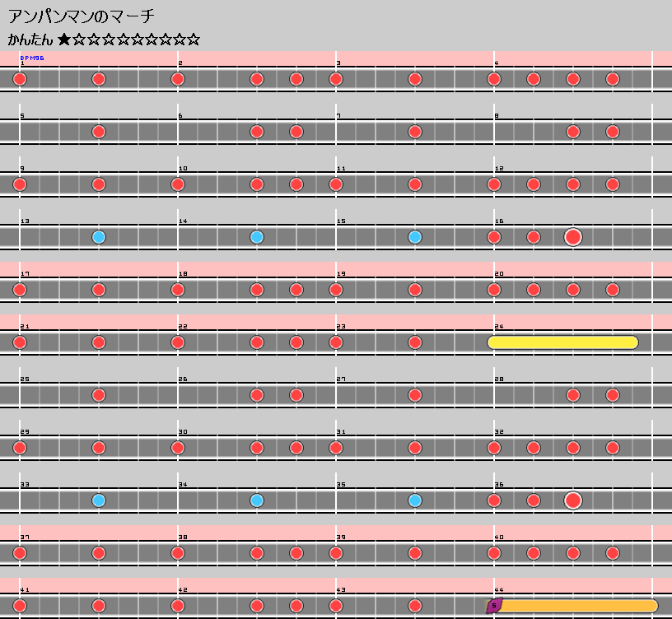Click measure number 20

coord(499,274)
